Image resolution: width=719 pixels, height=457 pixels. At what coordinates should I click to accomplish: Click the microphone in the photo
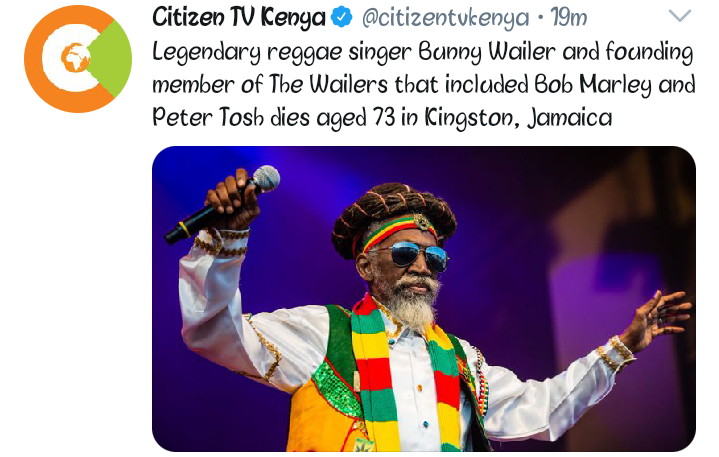223,204
